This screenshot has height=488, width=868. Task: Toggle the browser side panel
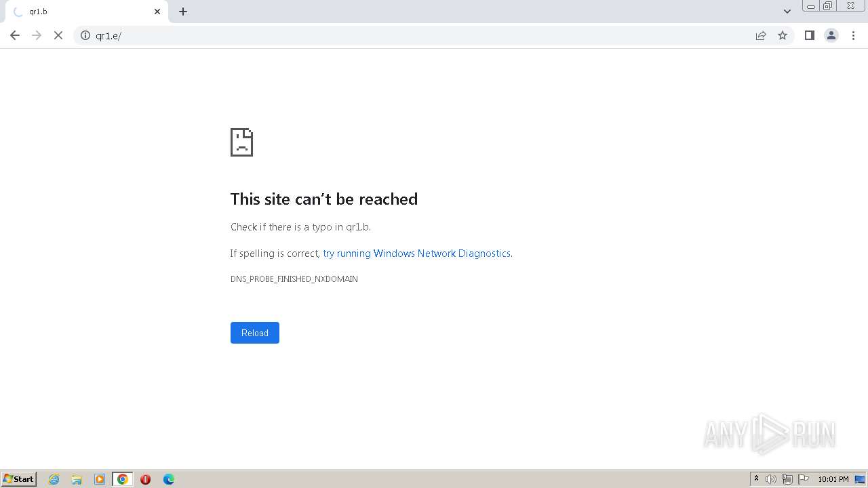[x=809, y=35]
